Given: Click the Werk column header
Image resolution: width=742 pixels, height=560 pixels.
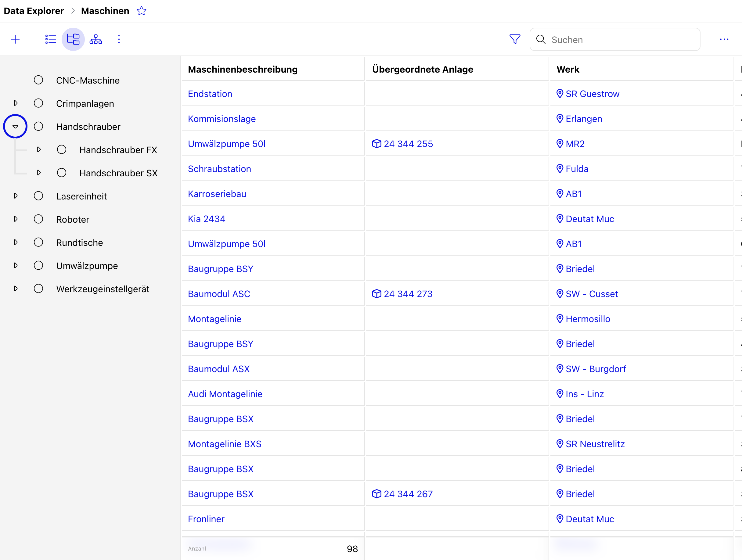Looking at the screenshot, I should tap(641, 70).
